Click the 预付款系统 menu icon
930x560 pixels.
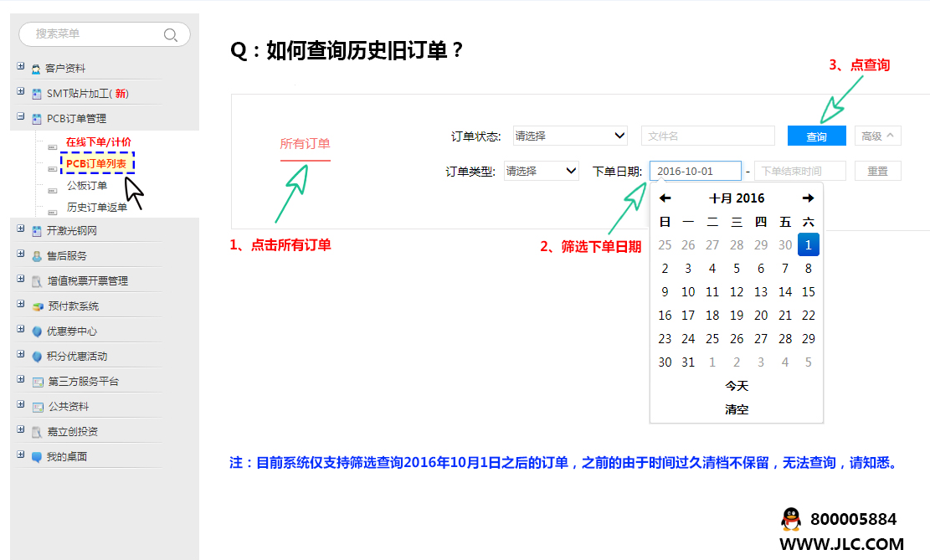(x=37, y=306)
